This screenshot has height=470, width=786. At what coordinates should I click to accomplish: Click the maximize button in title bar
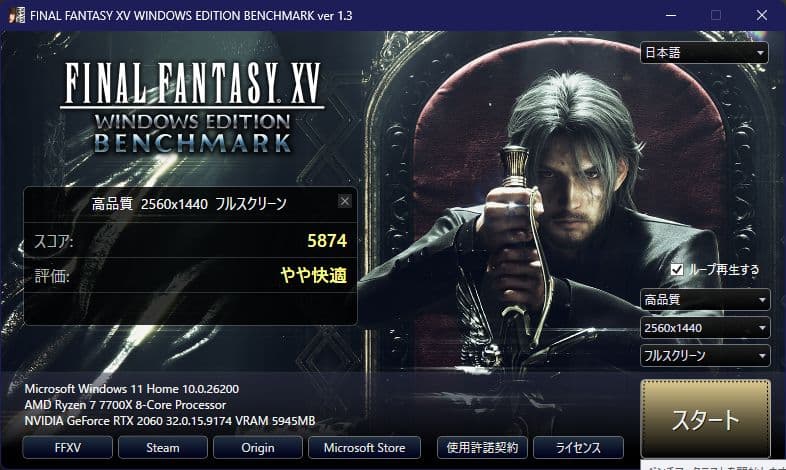[x=716, y=16]
